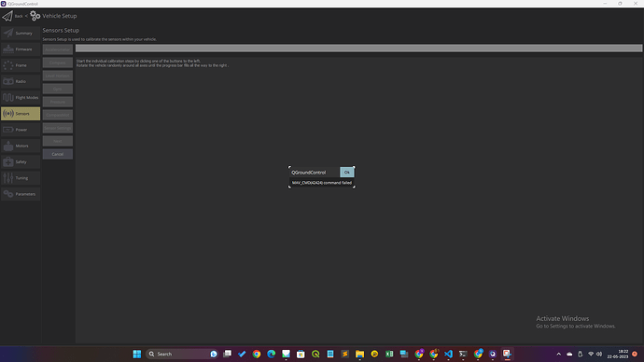Open Excel from the taskbar
Viewport: 644px width, 362px height.
click(x=389, y=354)
